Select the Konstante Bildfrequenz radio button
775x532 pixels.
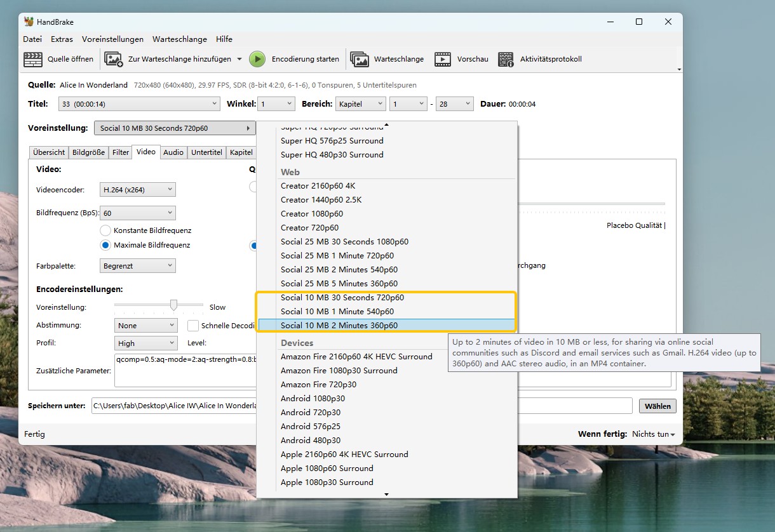105,230
